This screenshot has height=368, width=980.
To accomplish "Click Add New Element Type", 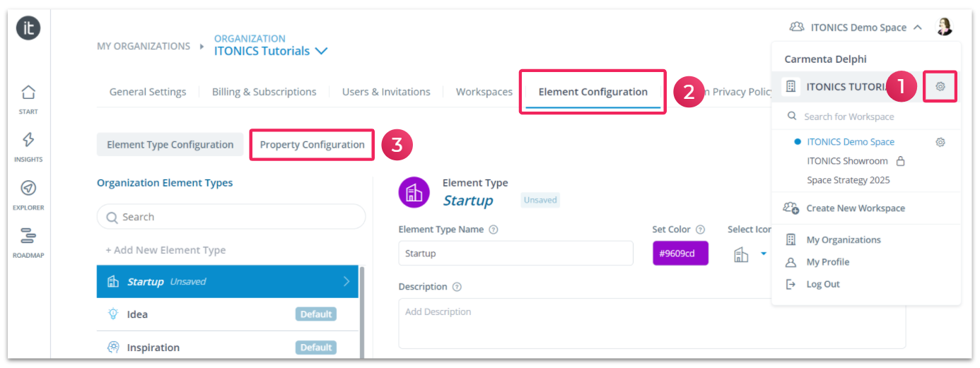I will (x=165, y=250).
